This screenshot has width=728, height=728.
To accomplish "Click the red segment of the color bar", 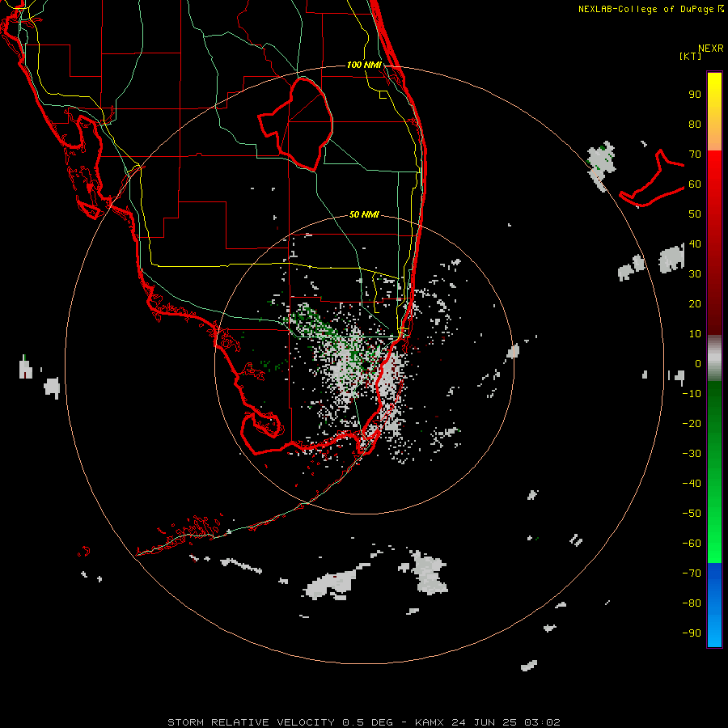I will pos(714,243).
